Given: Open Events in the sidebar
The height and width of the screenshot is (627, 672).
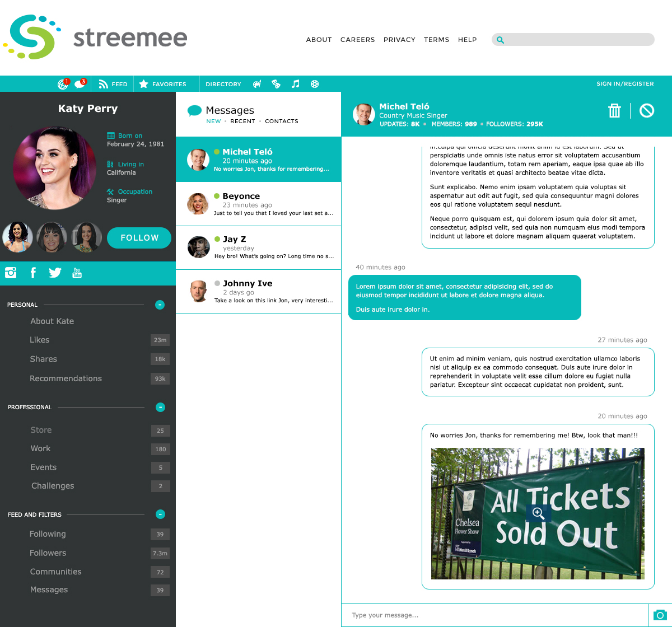Looking at the screenshot, I should point(43,467).
